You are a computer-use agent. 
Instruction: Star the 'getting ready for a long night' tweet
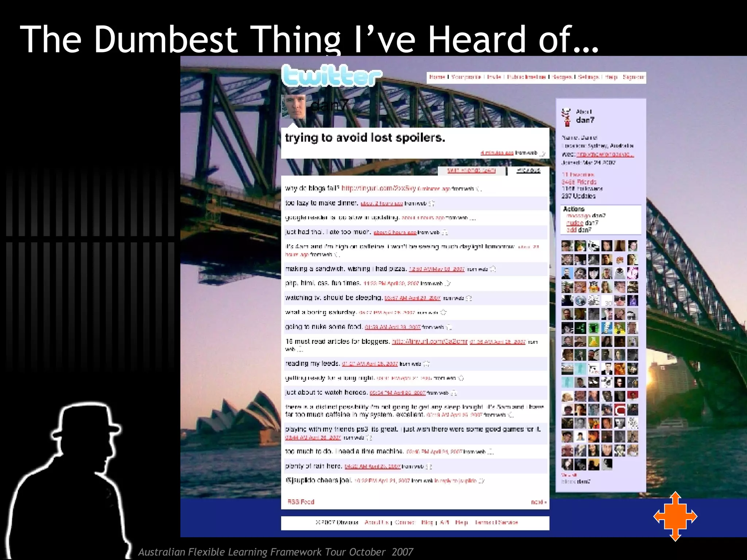[461, 378]
